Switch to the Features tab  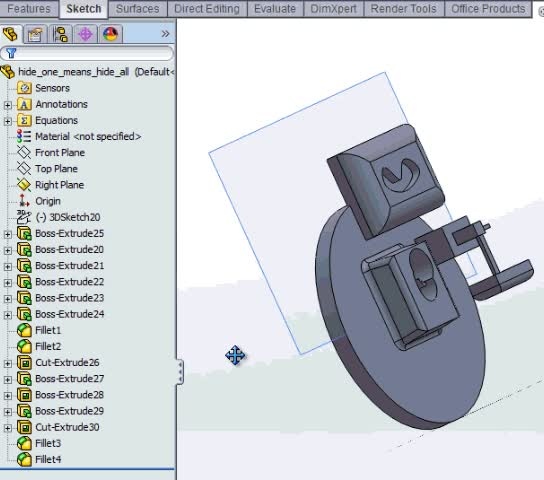29,9
